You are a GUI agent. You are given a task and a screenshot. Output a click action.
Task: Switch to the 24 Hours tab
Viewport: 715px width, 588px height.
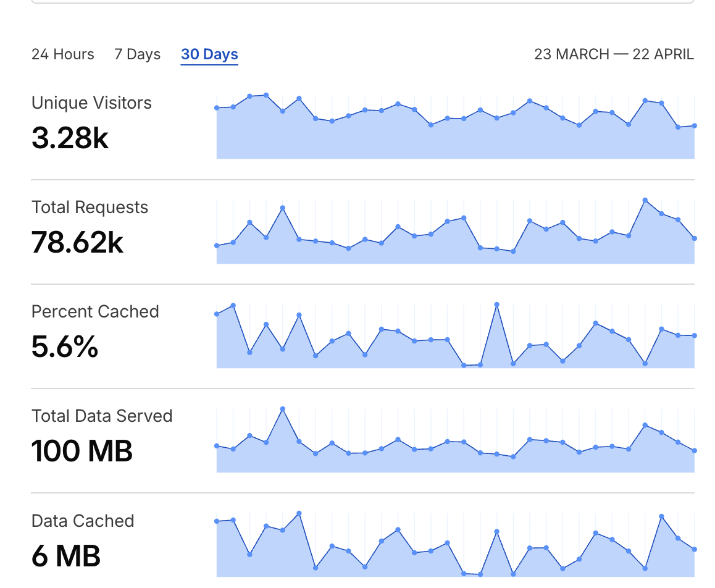point(62,54)
